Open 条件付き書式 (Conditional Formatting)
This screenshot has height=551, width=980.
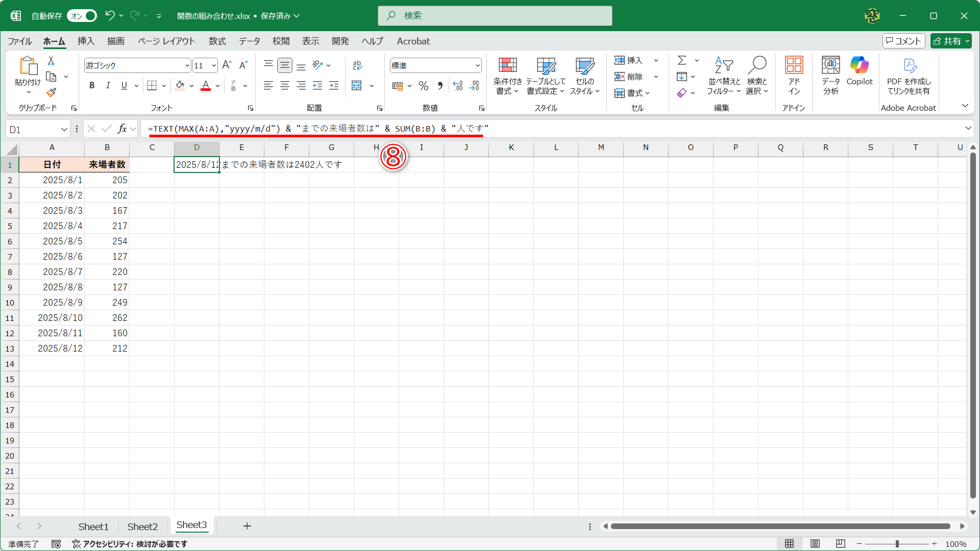pos(507,76)
